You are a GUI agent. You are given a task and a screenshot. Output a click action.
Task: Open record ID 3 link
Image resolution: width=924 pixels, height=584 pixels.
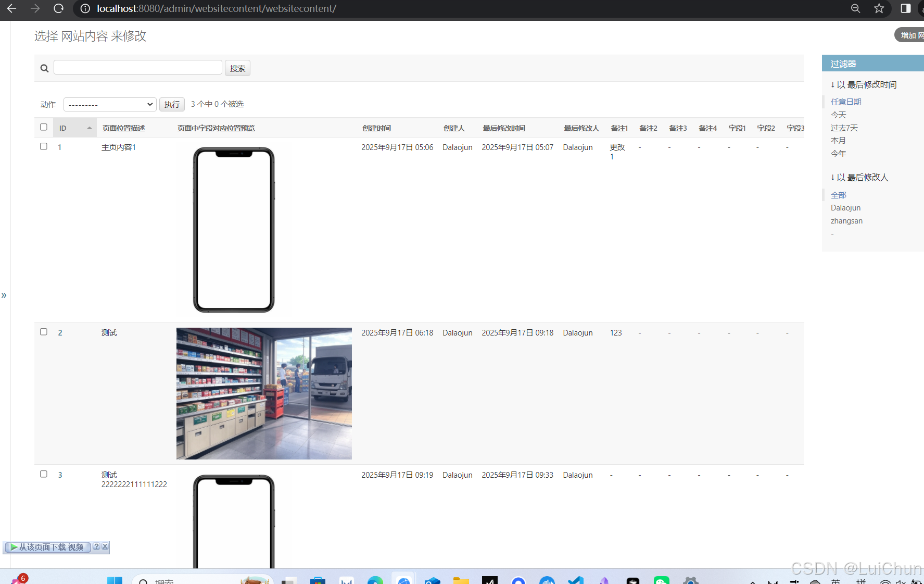(60, 475)
